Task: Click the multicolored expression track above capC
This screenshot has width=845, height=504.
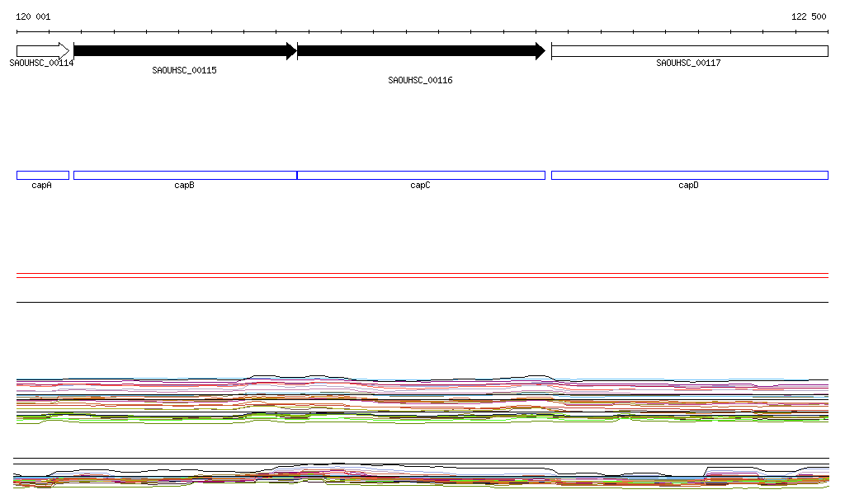Action: pyautogui.click(x=420, y=398)
